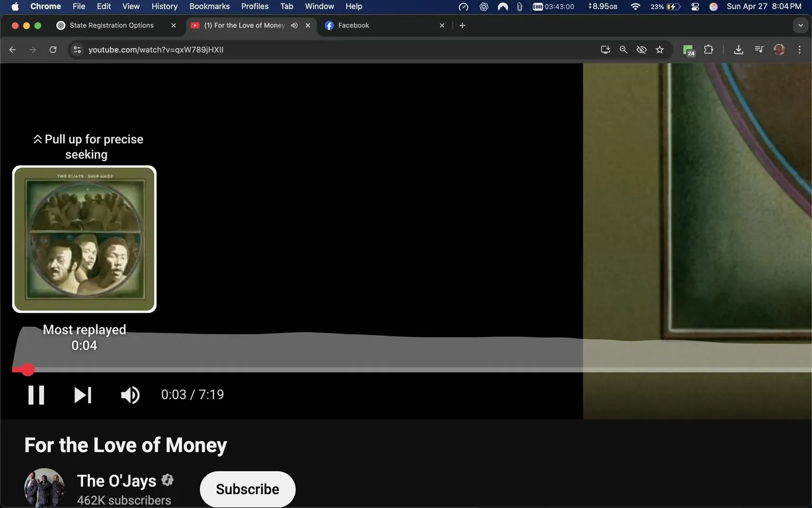Screen dimensions: 812x508
Task: Toggle playback with the pause button
Action: click(35, 394)
